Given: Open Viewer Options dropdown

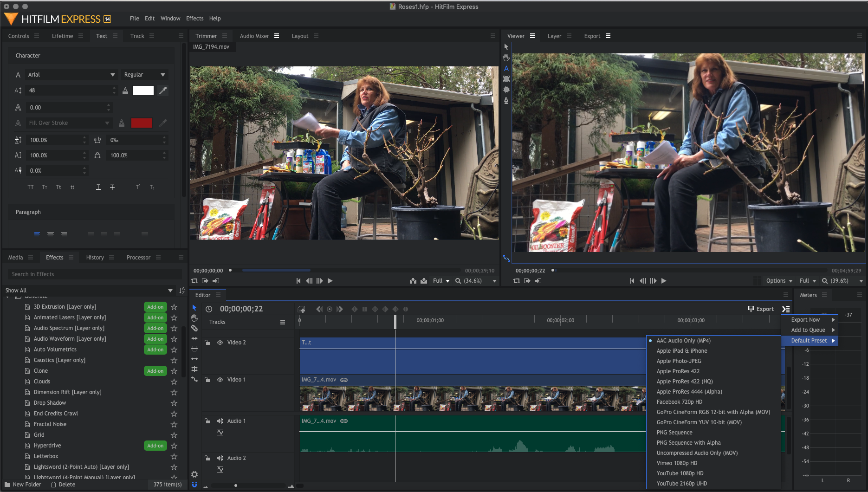Looking at the screenshot, I should [x=779, y=281].
